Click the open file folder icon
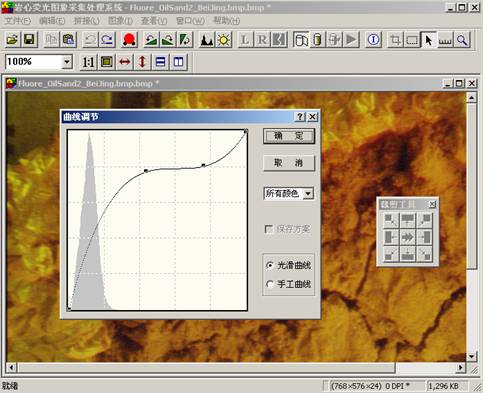The image size is (483, 393). 12,40
